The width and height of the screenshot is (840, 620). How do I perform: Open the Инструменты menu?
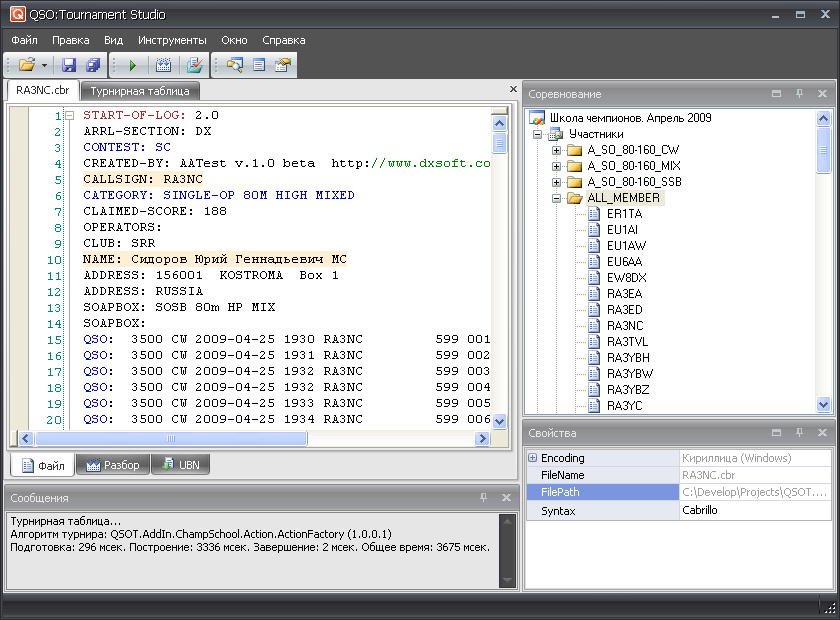pos(172,40)
